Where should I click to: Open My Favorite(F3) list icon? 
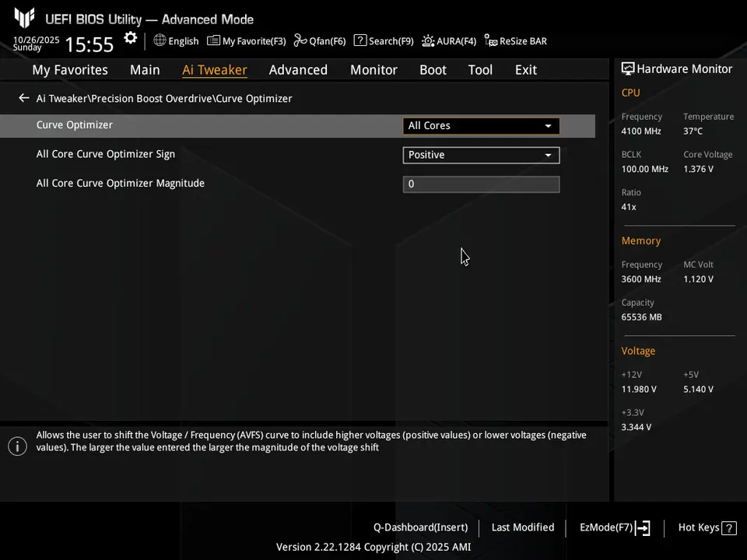coord(213,40)
